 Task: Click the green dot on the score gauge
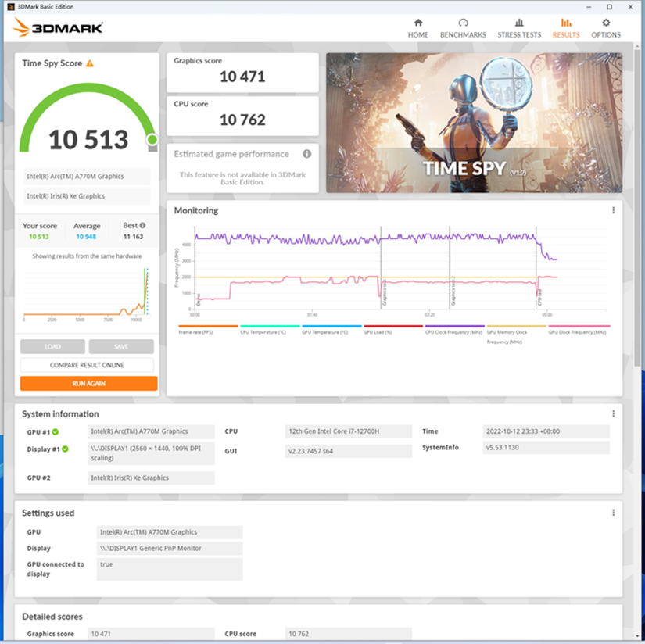point(152,139)
